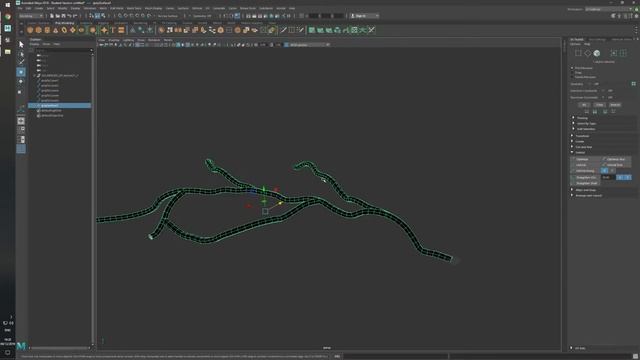Open the Windows Start menu
Screen dimensions: 640x360
(x=7, y=5)
